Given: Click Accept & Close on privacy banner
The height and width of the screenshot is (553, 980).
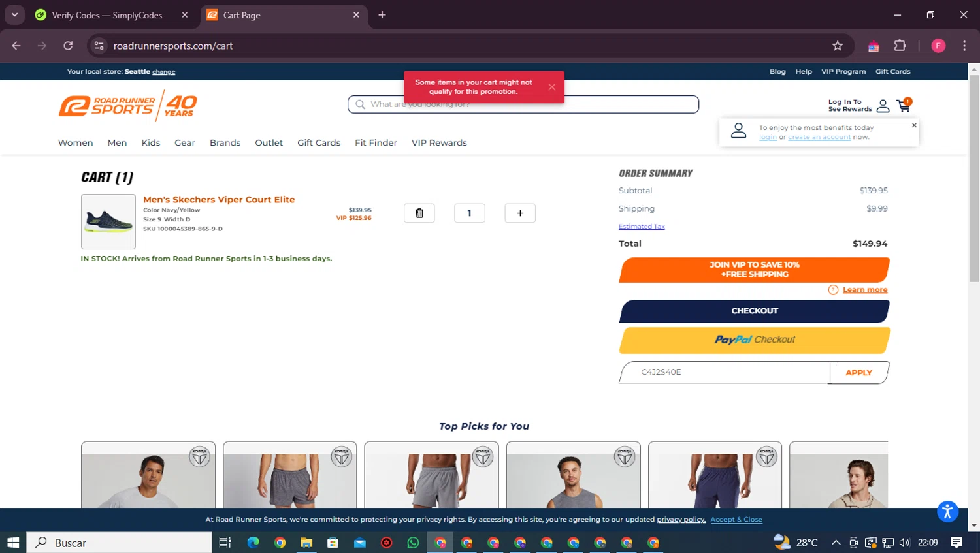Looking at the screenshot, I should (x=736, y=520).
